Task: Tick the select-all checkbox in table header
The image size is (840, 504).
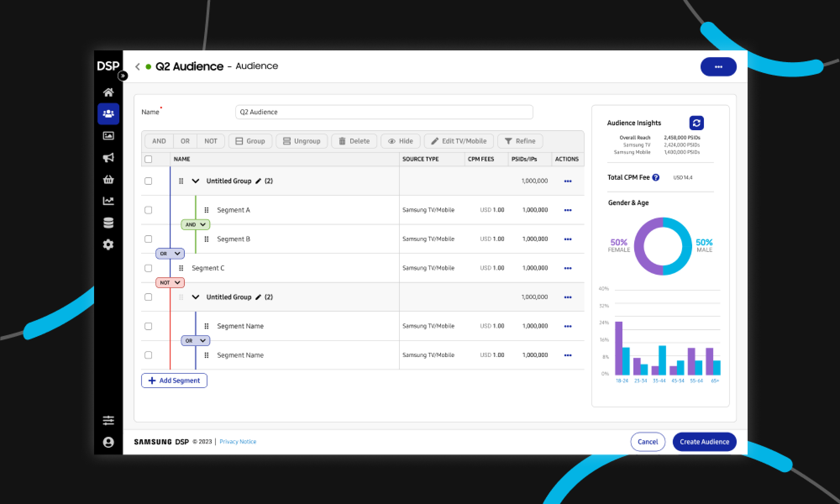Action: click(x=148, y=159)
